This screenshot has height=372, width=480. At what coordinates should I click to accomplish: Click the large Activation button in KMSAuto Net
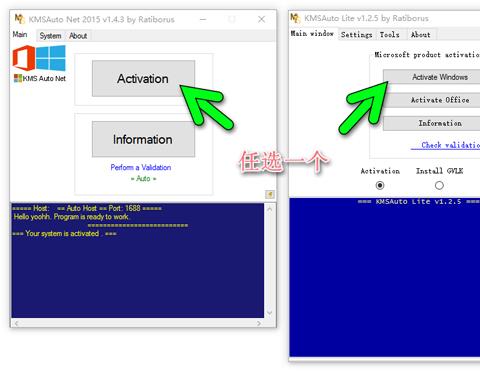coord(143,79)
